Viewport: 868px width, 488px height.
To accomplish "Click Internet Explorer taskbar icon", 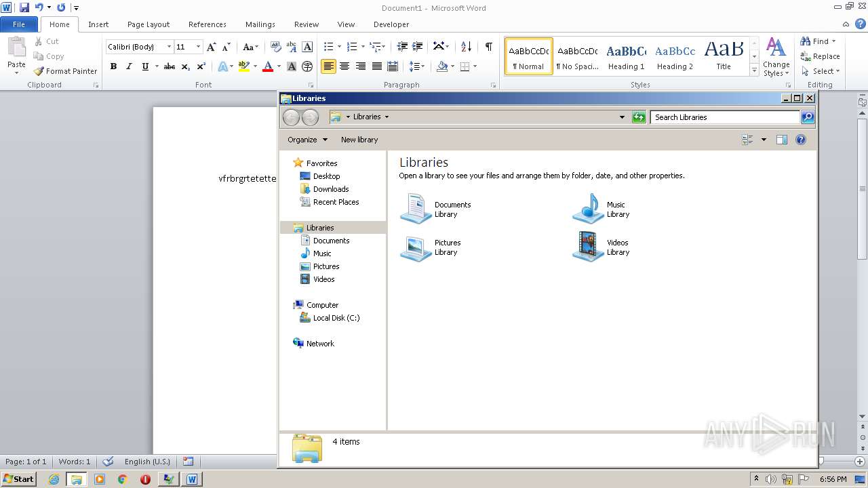I will coord(54,479).
